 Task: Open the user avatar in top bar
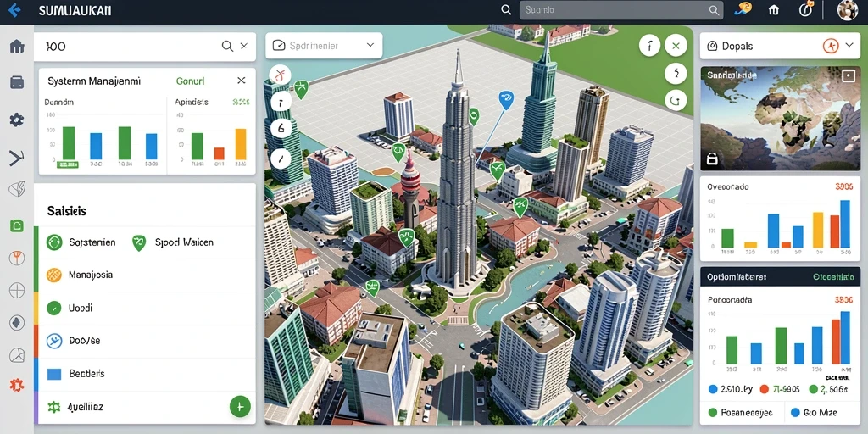(x=848, y=10)
